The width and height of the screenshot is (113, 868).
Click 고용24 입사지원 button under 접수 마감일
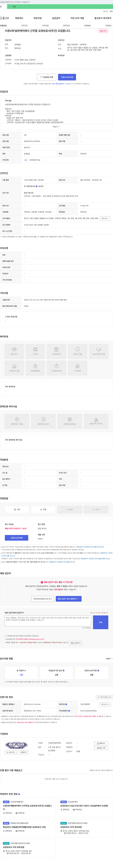16,538
